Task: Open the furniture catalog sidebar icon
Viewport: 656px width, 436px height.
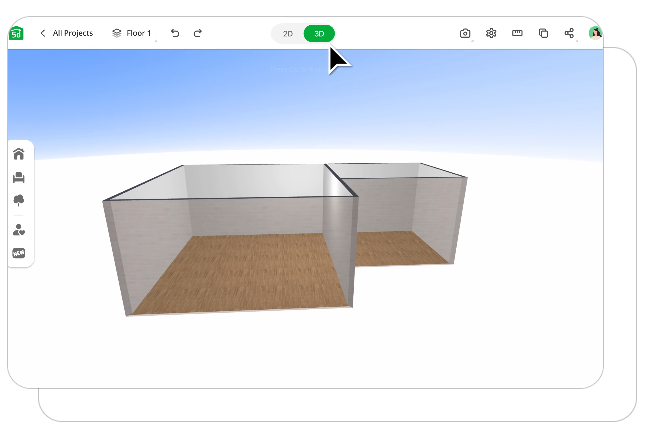Action: [x=19, y=177]
